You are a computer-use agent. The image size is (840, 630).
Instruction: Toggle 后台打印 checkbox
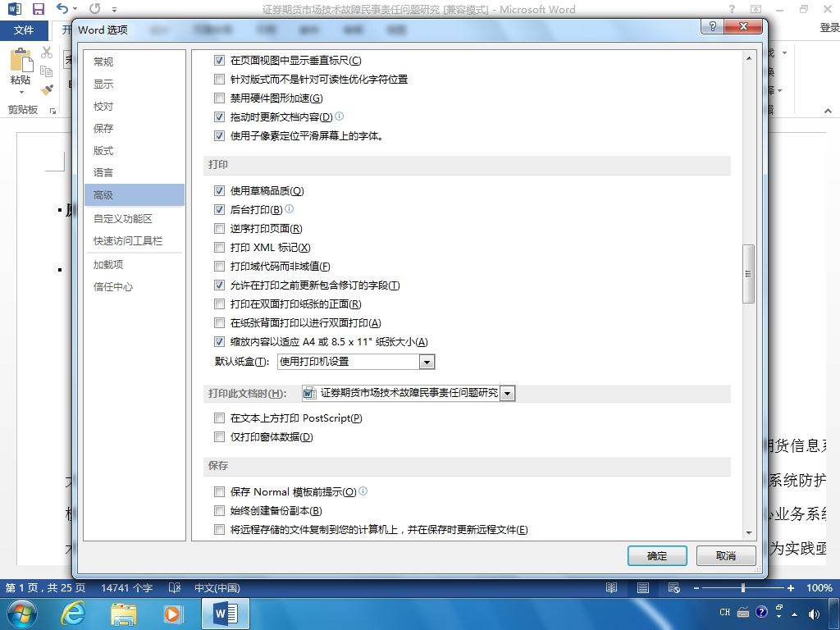(x=219, y=209)
